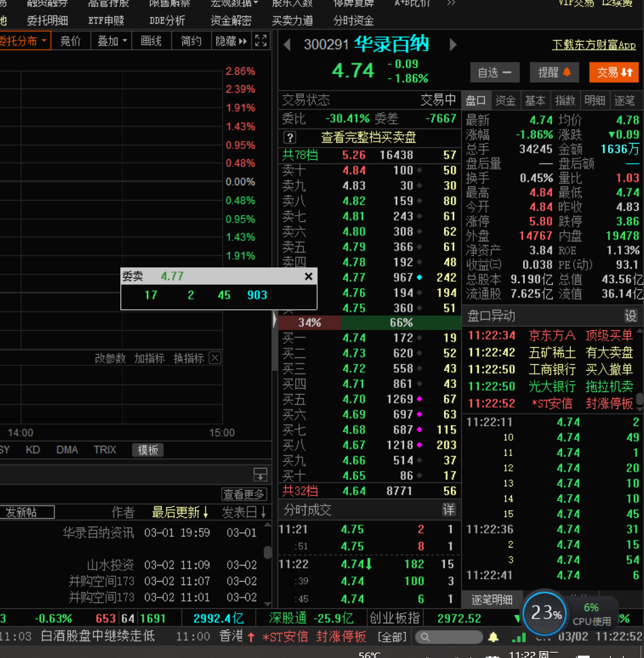Select the 模板 indicator button

[148, 450]
